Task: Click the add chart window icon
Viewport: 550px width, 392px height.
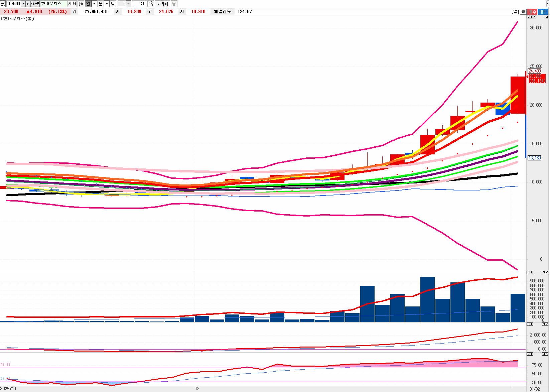Action: tap(151, 4)
